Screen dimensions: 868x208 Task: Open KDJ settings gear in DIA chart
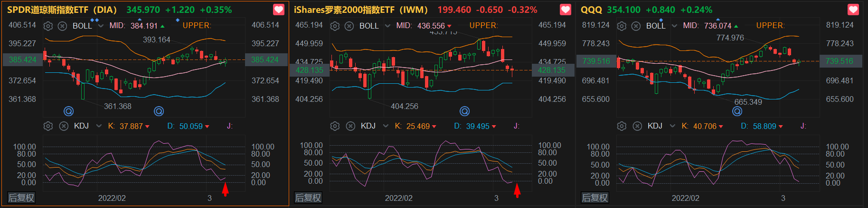click(48, 126)
